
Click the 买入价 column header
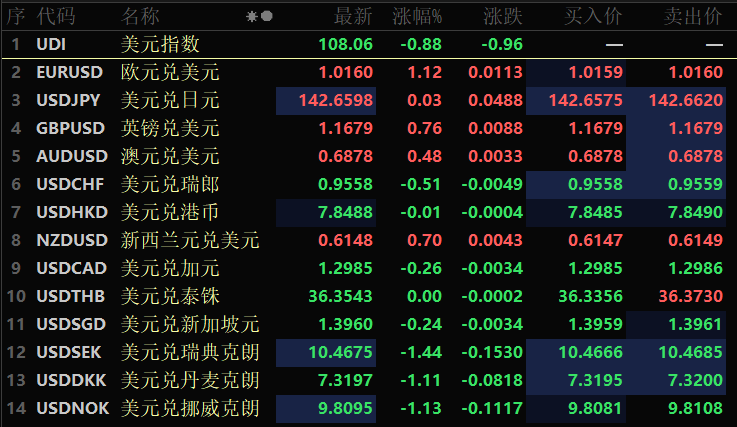tap(595, 17)
